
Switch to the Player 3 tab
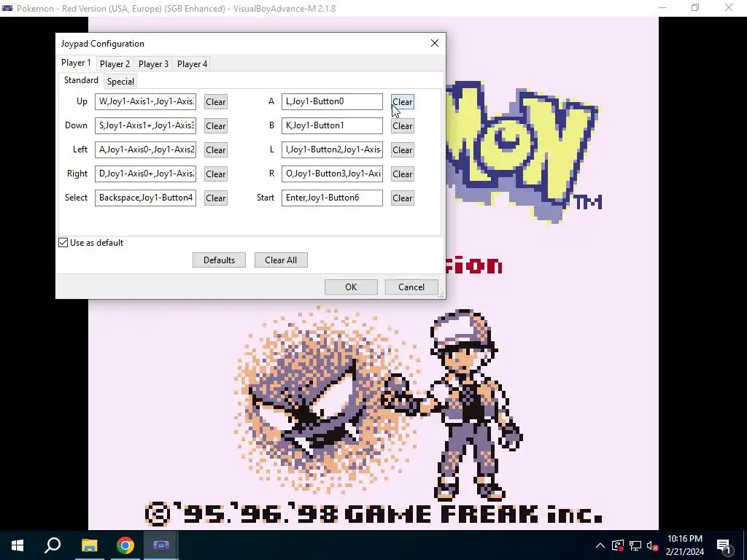tap(153, 64)
